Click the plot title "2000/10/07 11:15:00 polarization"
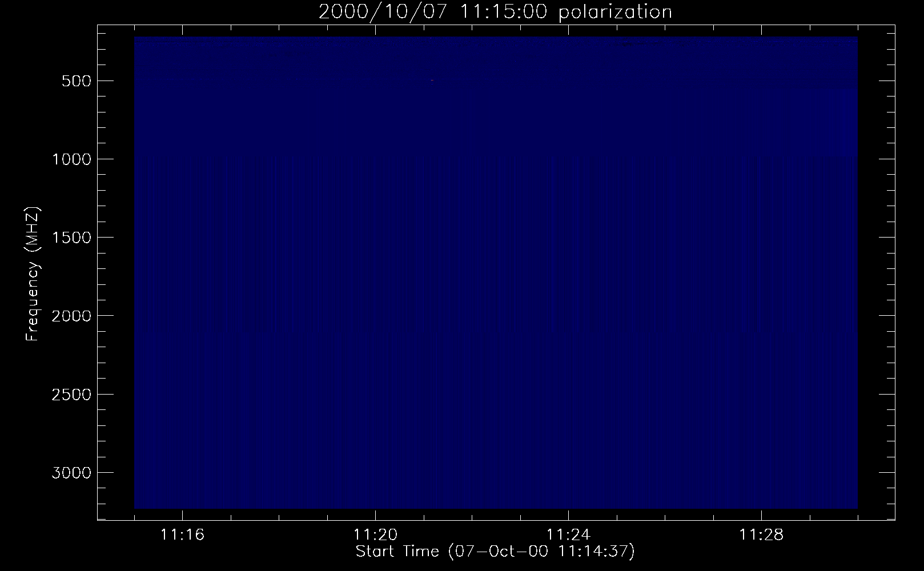This screenshot has width=924, height=571. [495, 11]
